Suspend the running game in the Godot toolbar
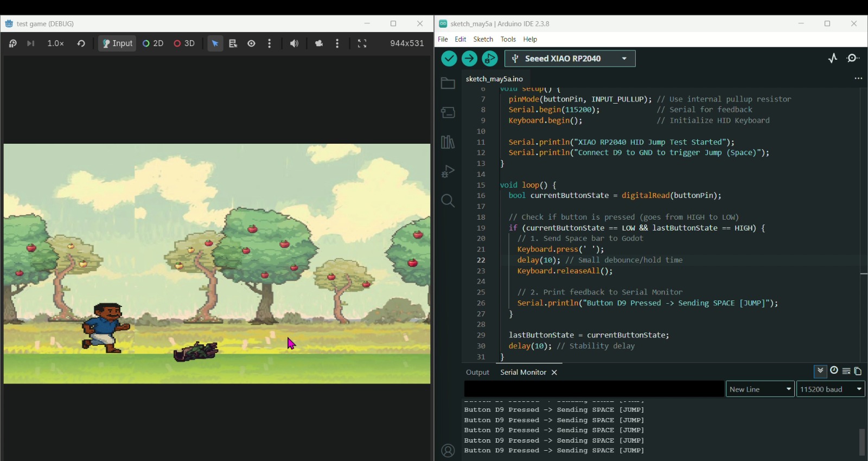Viewport: 868px width, 461px height. (x=13, y=43)
